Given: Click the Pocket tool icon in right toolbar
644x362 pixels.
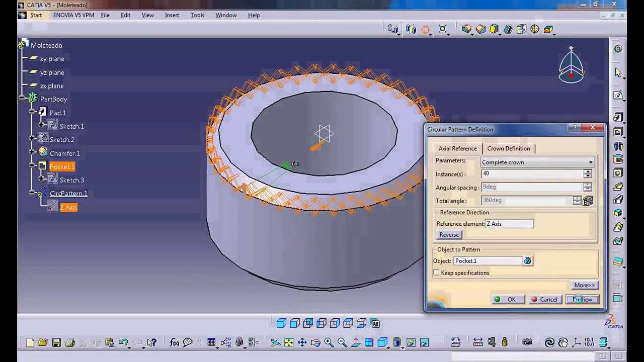Looking at the screenshot, I should (618, 132).
